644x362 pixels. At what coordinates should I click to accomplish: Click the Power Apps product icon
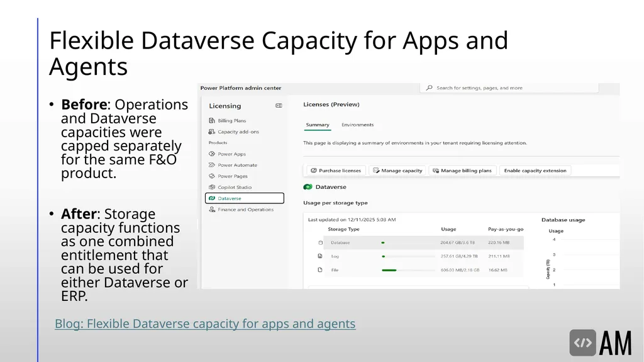(212, 154)
